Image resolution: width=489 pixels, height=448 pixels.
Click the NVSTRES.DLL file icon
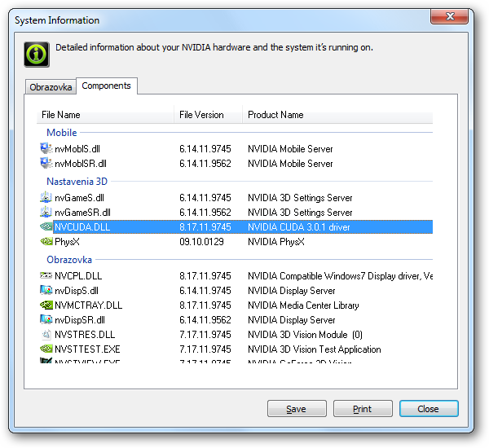tap(46, 334)
